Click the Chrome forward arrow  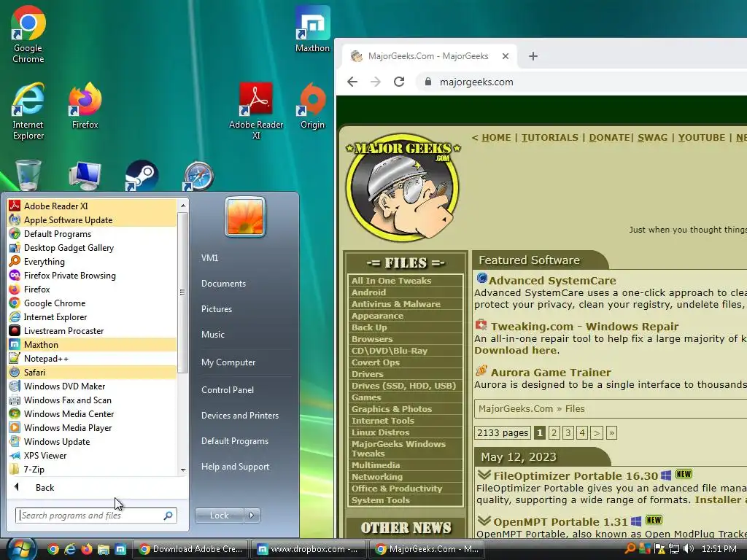click(376, 82)
